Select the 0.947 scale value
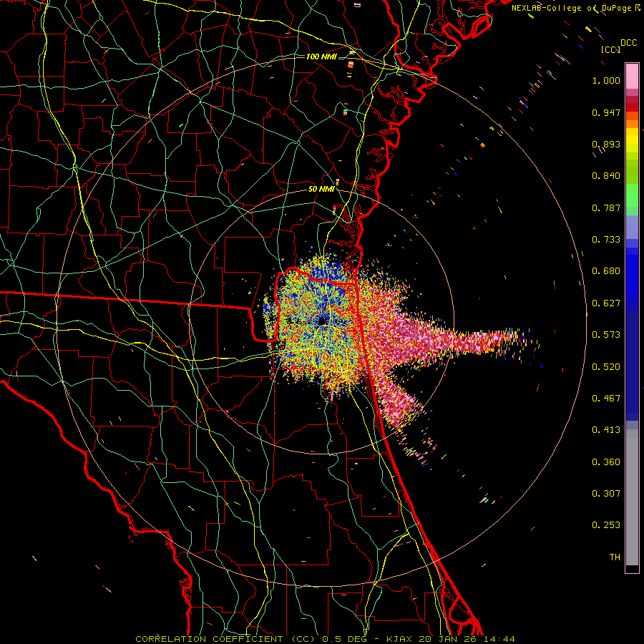Screen dimensions: 644x644 pyautogui.click(x=606, y=112)
